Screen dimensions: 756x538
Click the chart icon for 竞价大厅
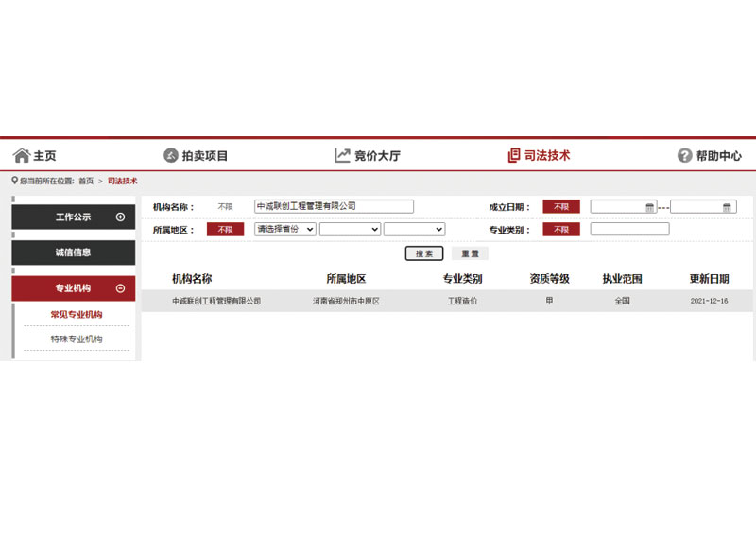click(342, 155)
